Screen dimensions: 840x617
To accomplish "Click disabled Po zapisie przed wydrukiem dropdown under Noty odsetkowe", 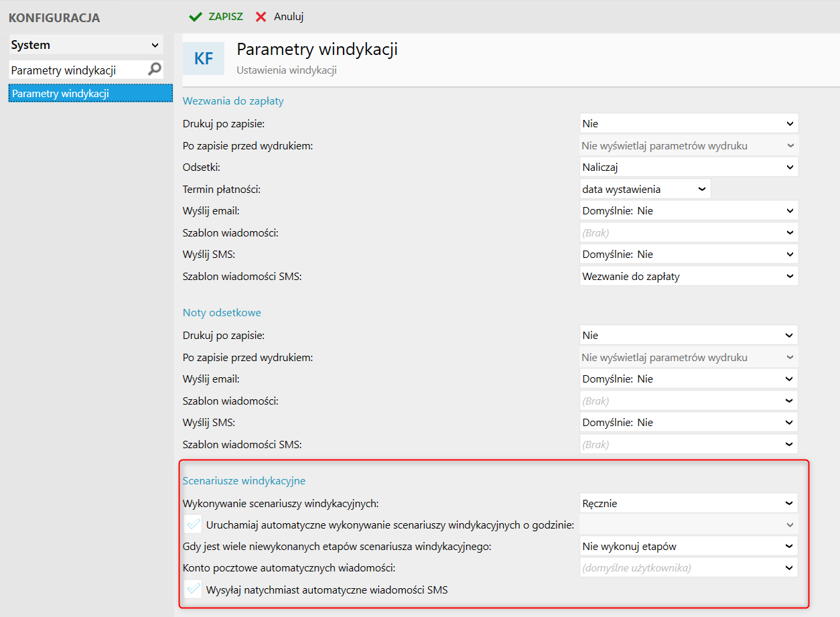I will (x=689, y=357).
